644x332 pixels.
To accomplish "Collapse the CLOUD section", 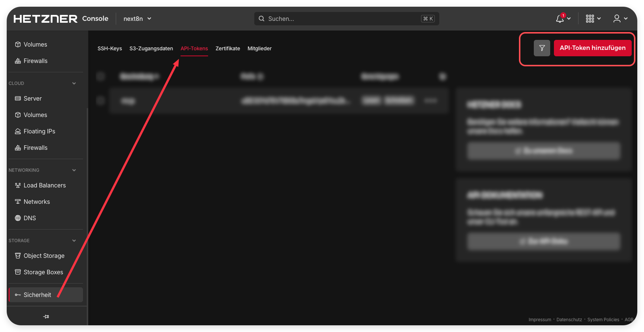I will tap(74, 83).
